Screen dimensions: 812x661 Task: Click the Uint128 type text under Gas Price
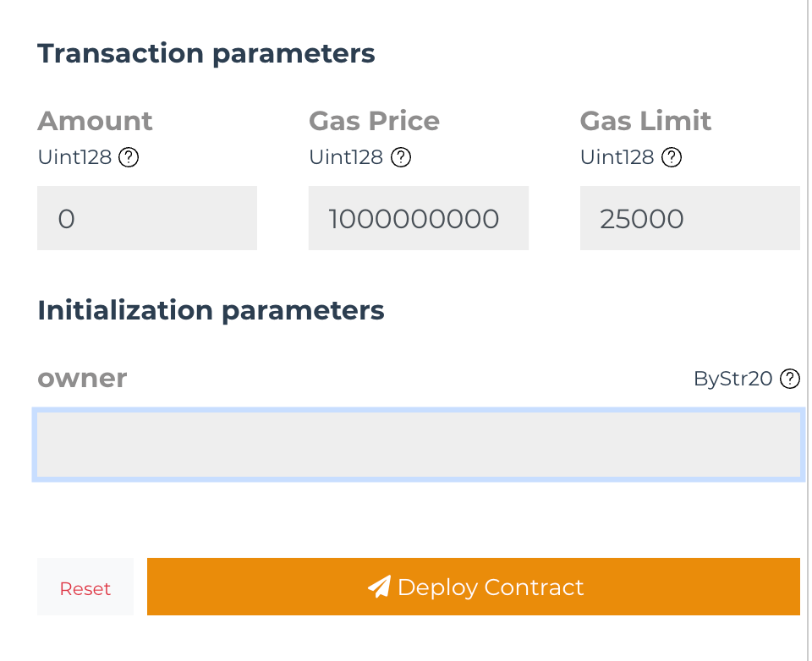pos(346,157)
